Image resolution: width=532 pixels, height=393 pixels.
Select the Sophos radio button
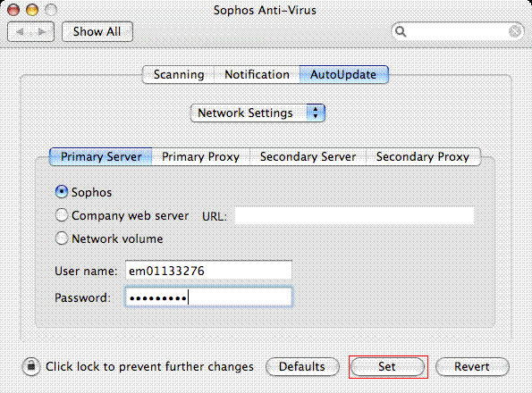(x=62, y=192)
